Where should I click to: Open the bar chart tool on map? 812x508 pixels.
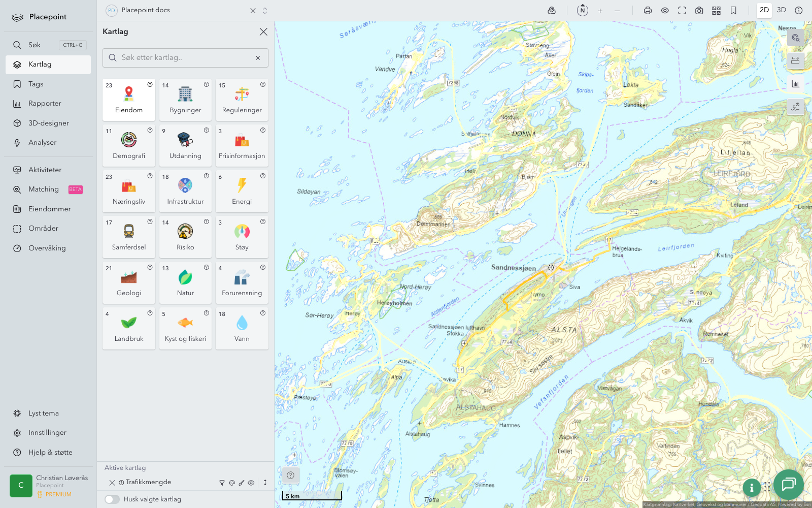795,84
